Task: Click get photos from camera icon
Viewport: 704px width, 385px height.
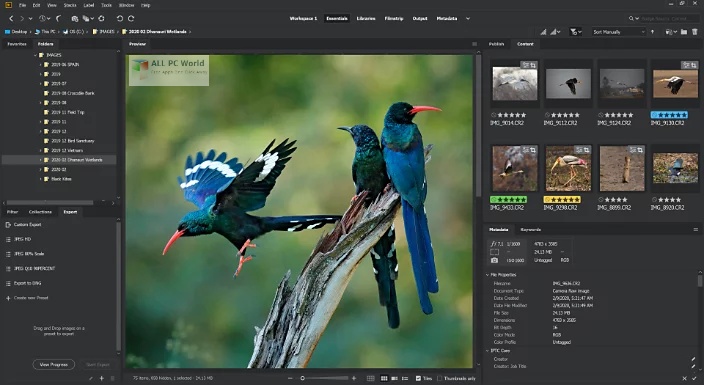Action: (x=75, y=18)
